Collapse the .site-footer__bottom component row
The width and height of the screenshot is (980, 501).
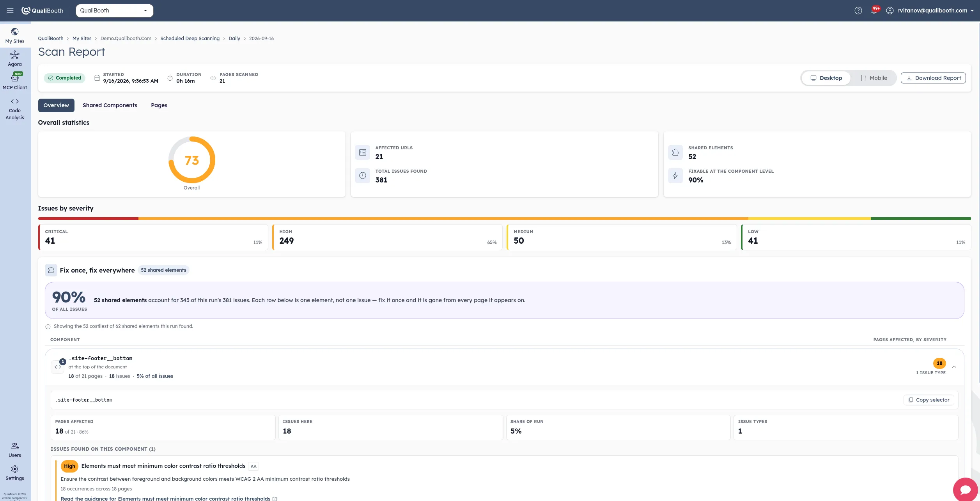click(x=954, y=367)
